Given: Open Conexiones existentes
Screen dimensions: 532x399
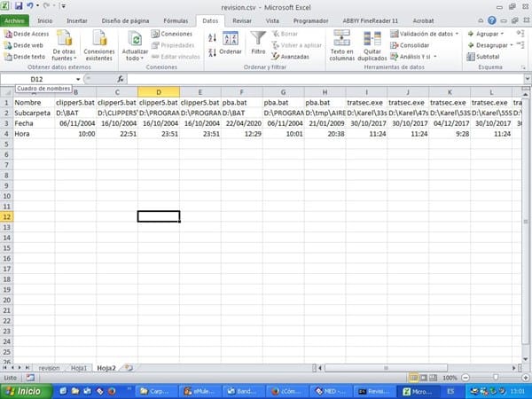Looking at the screenshot, I should pyautogui.click(x=99, y=45).
